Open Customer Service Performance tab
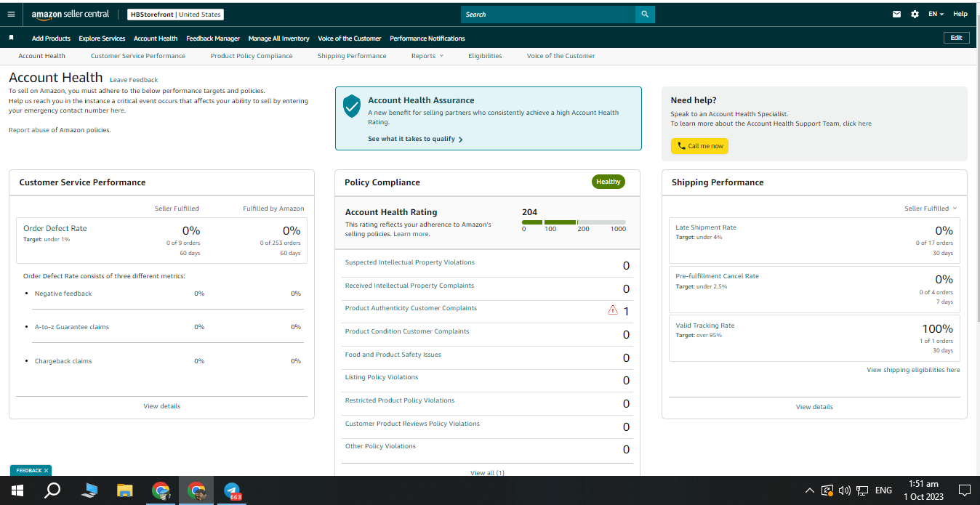The width and height of the screenshot is (980, 505). pos(138,56)
